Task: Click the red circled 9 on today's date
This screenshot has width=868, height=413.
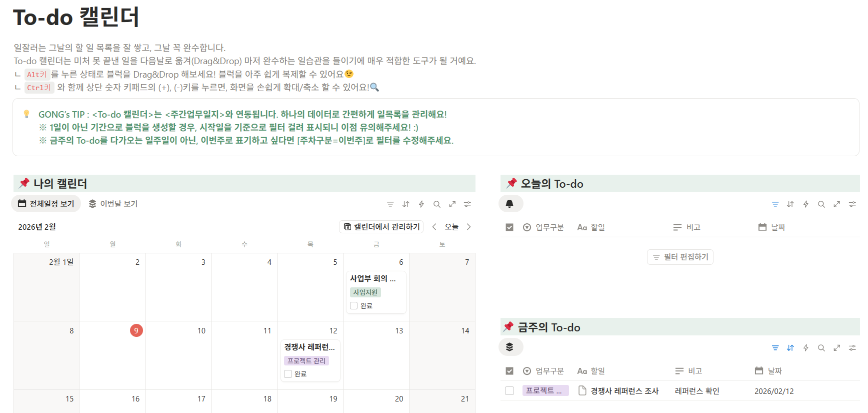Action: click(136, 330)
